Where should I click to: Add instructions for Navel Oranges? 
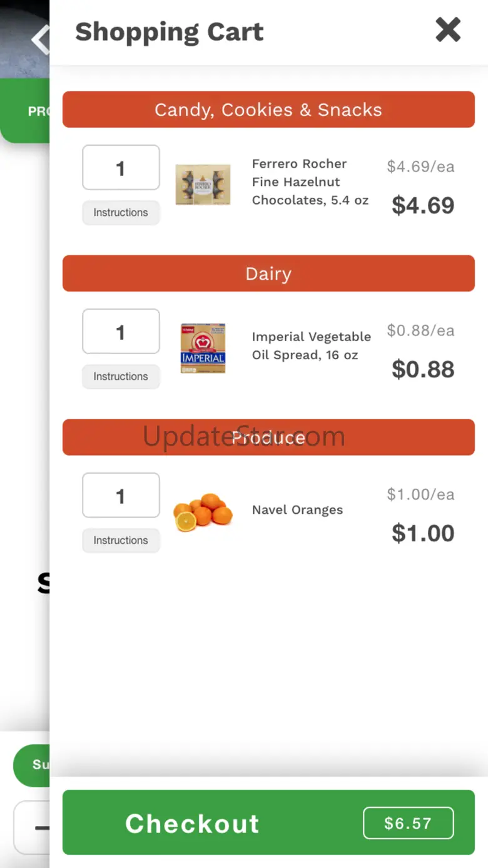121,541
